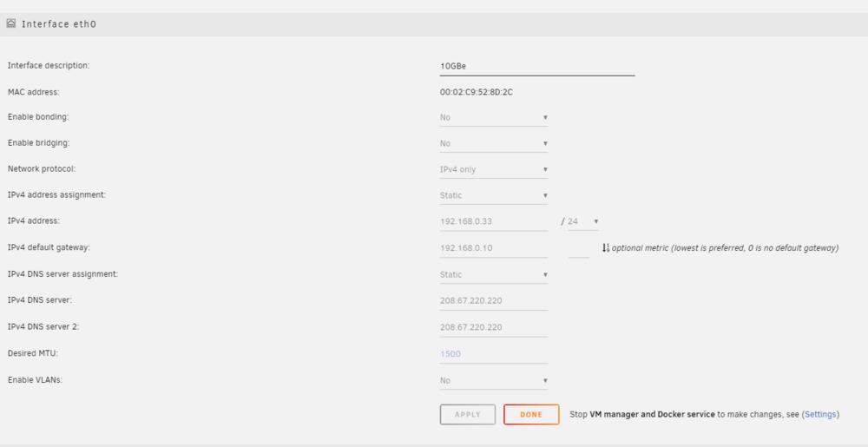Click the Network protocol label
The image size is (868, 447).
42,168
